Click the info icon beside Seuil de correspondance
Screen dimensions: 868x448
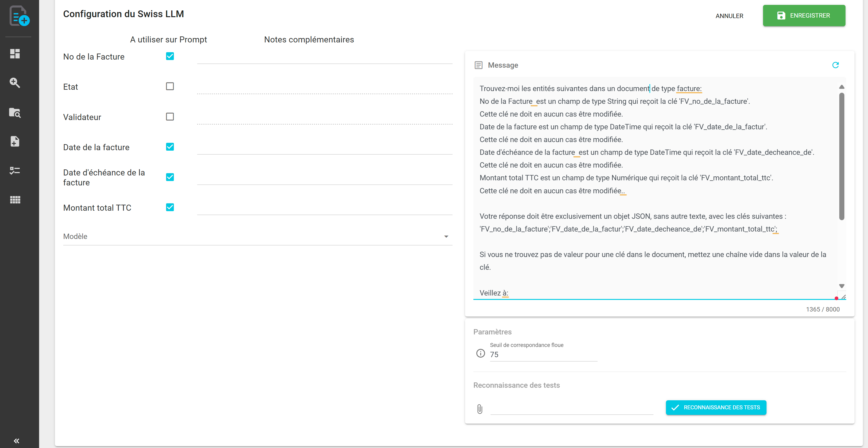[x=480, y=353]
